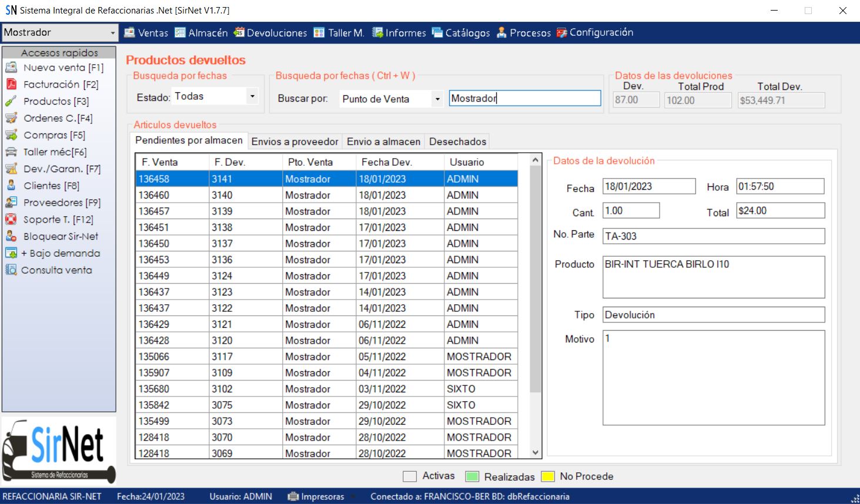
Task: Open the Ventas menu
Action: coord(146,33)
